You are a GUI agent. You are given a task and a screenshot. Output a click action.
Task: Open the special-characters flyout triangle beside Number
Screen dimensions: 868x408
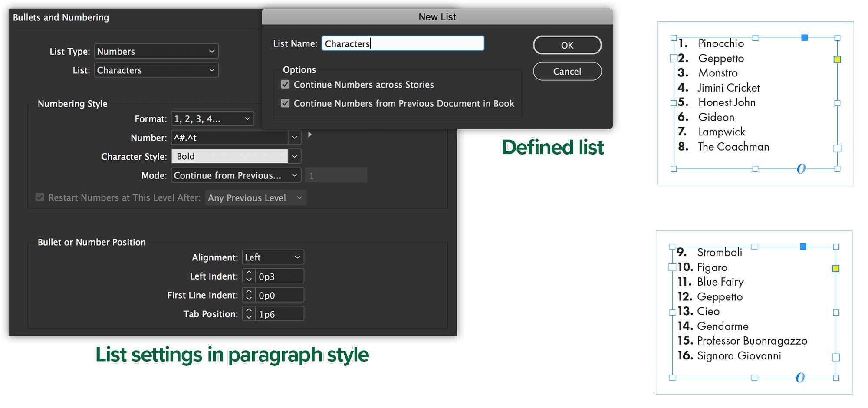point(309,135)
